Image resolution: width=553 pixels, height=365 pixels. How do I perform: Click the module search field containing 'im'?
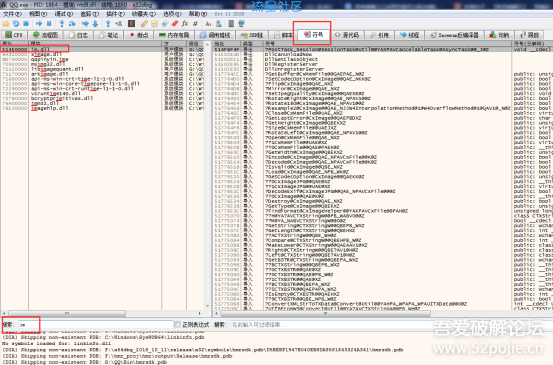(x=95, y=324)
